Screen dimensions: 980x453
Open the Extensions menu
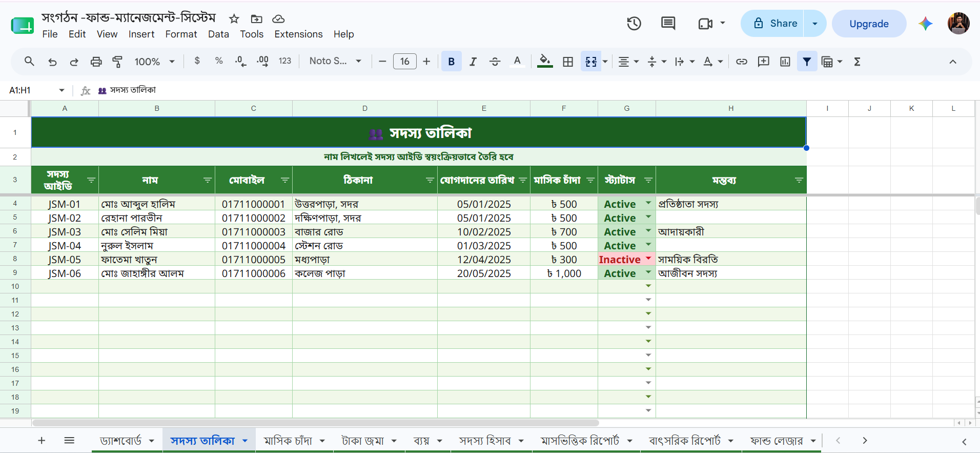pyautogui.click(x=298, y=34)
